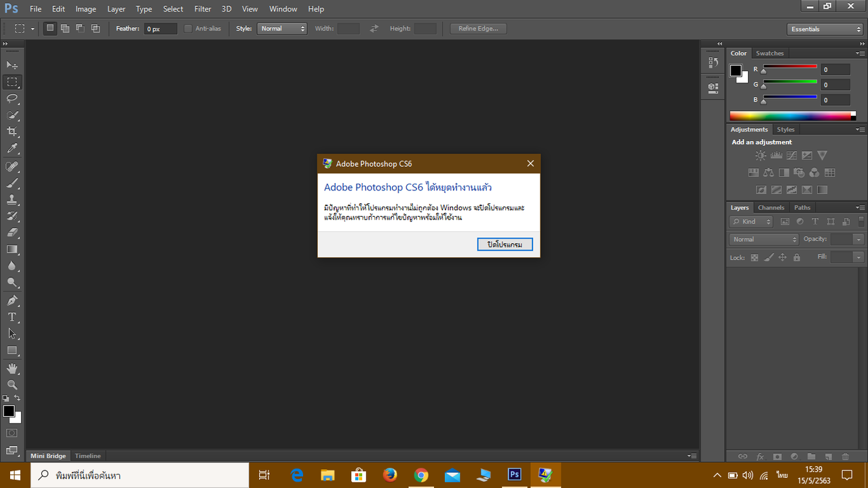The height and width of the screenshot is (488, 868).
Task: Open the layer blend mode Normal dropdown
Action: pos(764,239)
